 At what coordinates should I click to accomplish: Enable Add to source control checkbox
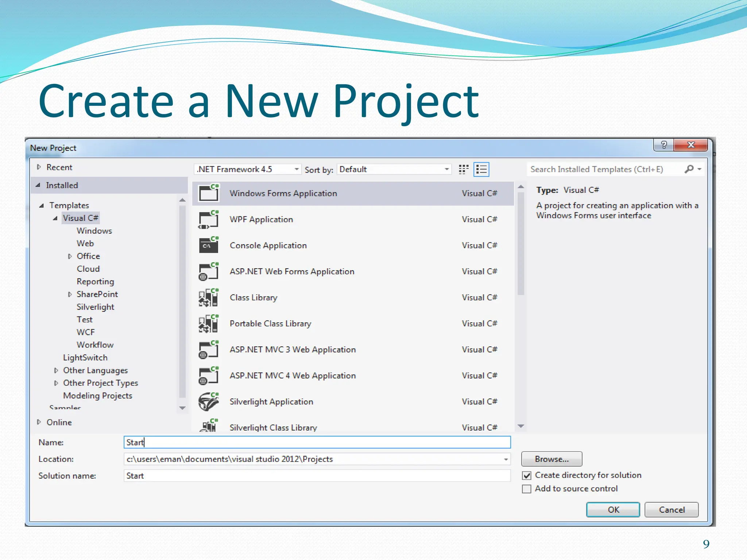pos(527,489)
